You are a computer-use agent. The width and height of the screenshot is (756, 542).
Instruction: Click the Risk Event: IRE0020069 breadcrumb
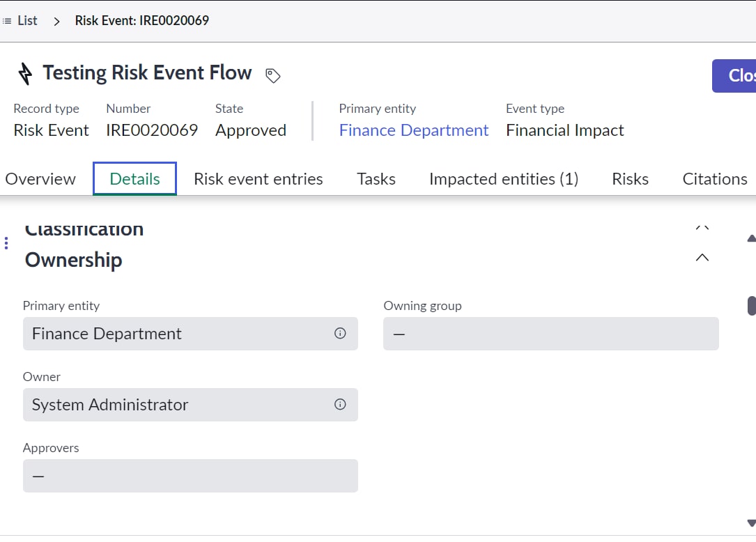[141, 21]
